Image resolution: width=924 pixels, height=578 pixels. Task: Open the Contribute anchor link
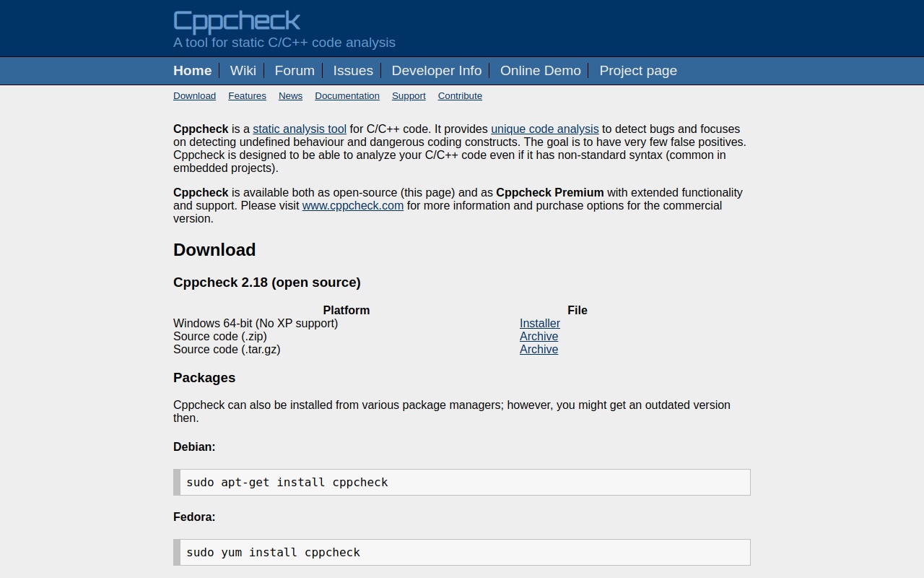pos(460,96)
